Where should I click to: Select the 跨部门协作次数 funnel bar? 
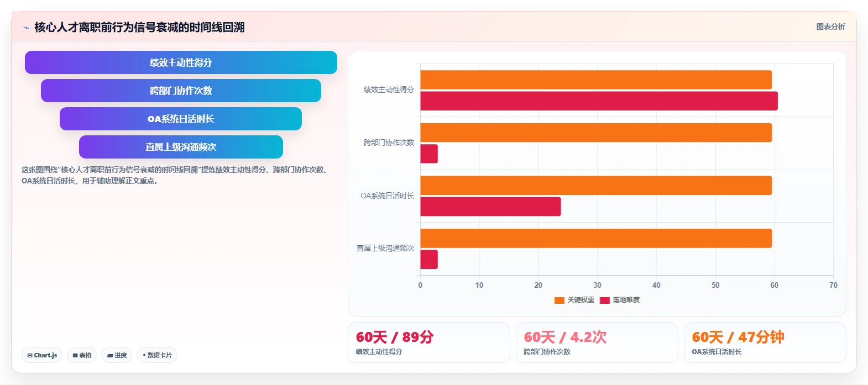click(181, 91)
